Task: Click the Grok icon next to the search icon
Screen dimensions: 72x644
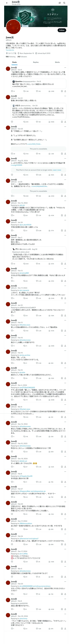Action: pos(60,3)
